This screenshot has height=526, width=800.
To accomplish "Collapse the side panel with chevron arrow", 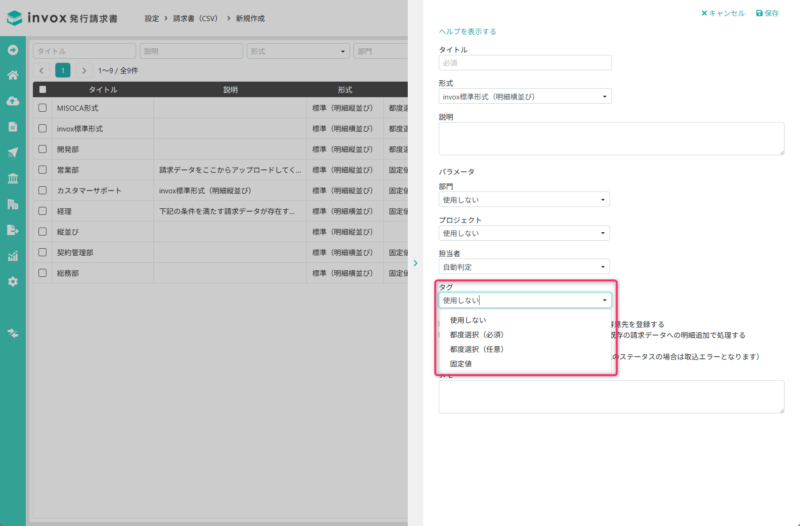I will (415, 263).
